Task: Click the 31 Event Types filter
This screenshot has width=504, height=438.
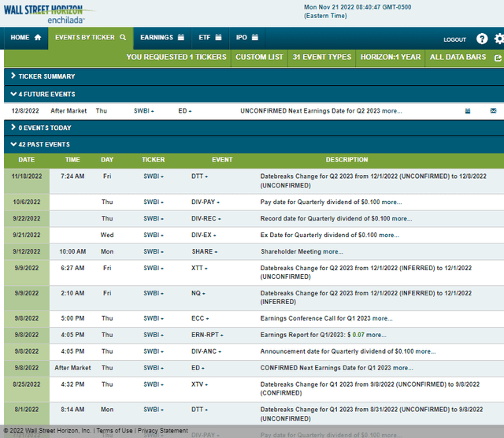Action: pos(322,58)
